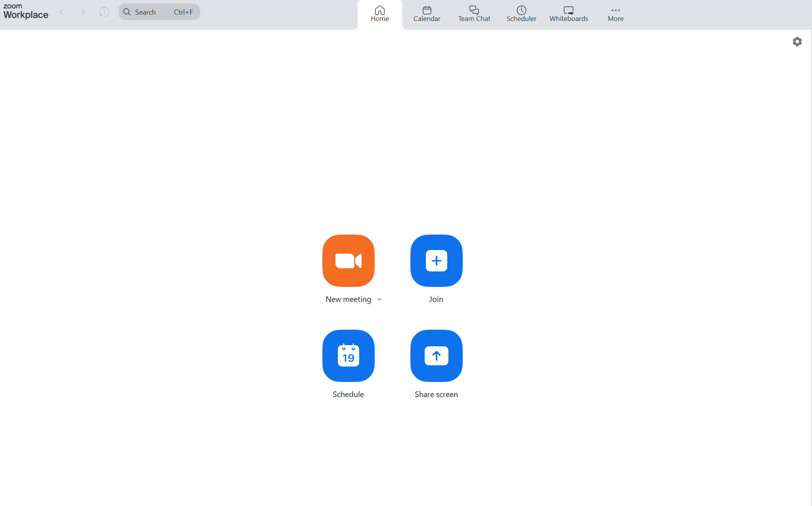This screenshot has width=812, height=506.
Task: Open the Schedule calendar icon
Action: click(348, 355)
